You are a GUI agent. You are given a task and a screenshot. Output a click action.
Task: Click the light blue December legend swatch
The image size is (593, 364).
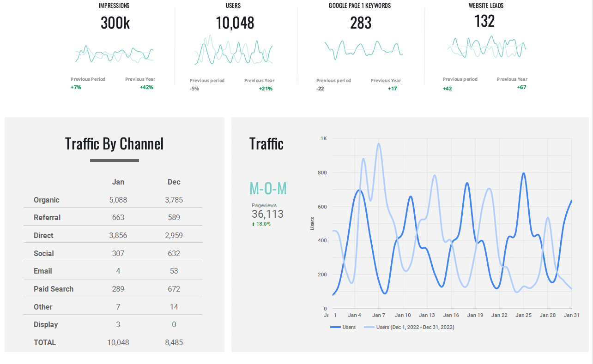[x=369, y=327]
